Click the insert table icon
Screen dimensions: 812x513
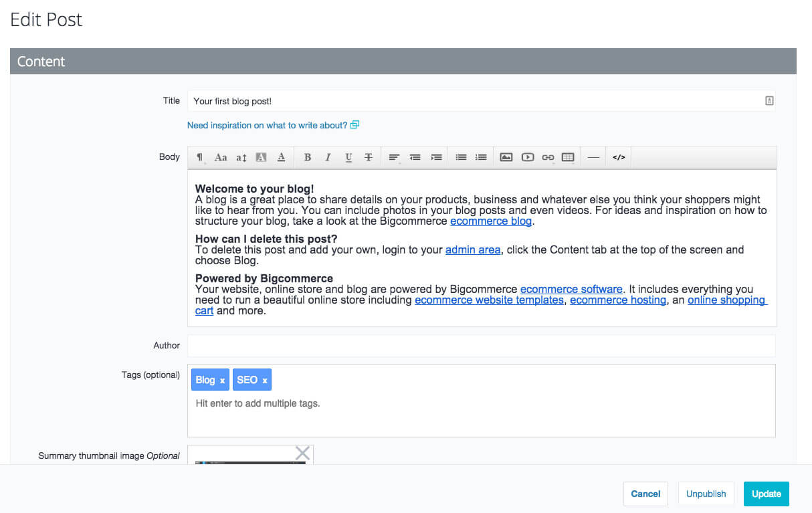click(x=568, y=157)
